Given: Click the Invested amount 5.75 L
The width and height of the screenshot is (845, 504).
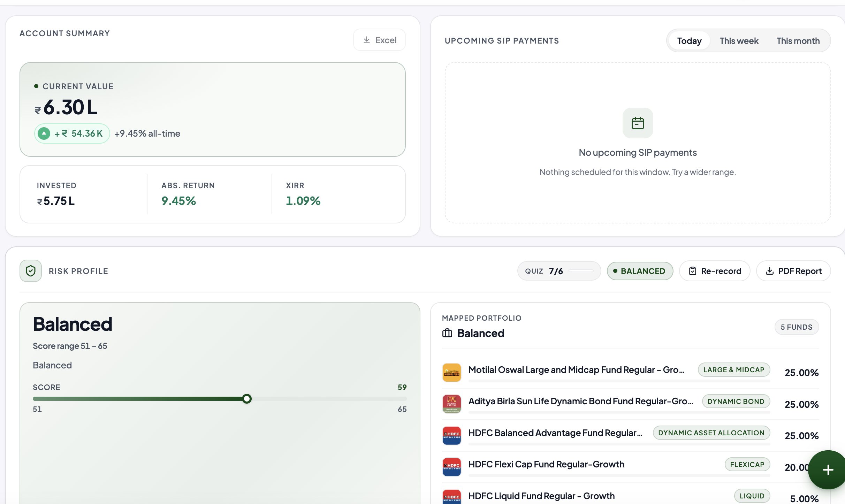Looking at the screenshot, I should [x=56, y=201].
